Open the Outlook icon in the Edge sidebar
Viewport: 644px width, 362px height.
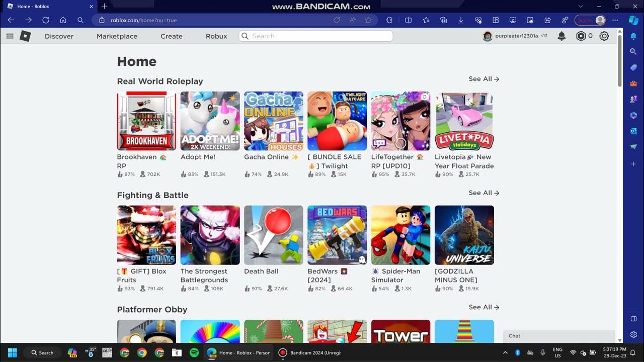tap(633, 131)
